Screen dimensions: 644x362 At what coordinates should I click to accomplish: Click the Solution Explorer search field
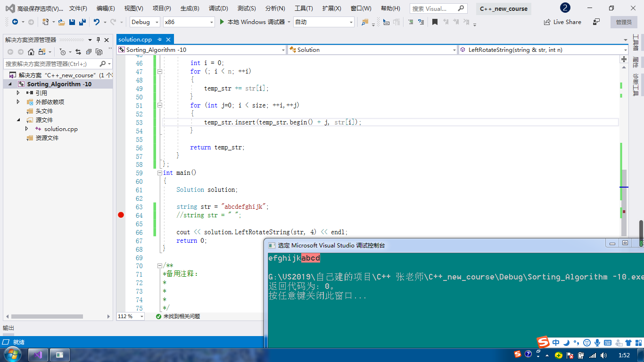click(58, 64)
